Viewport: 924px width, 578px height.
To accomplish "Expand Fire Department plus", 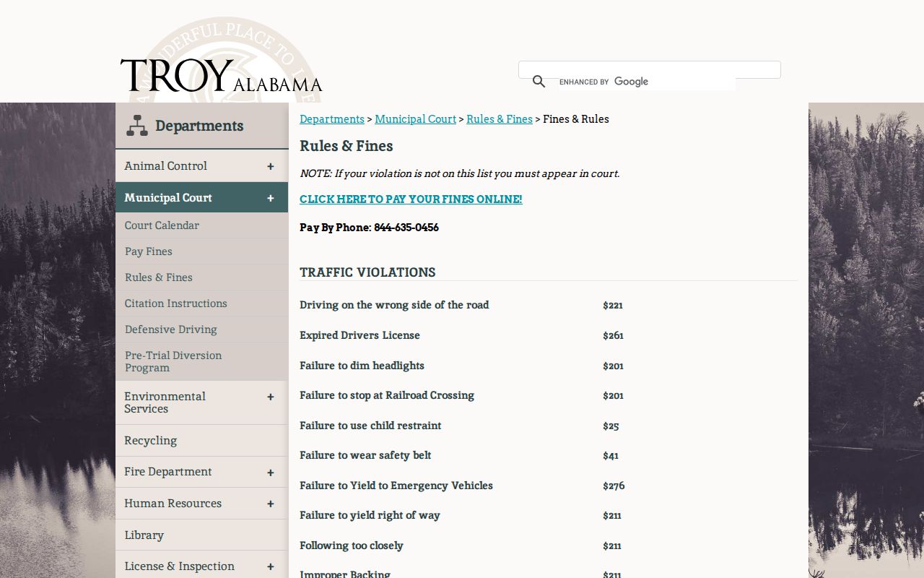I will [271, 473].
